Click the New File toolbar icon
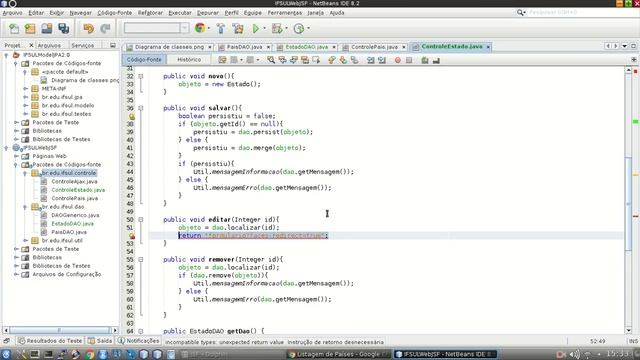 tap(14, 29)
